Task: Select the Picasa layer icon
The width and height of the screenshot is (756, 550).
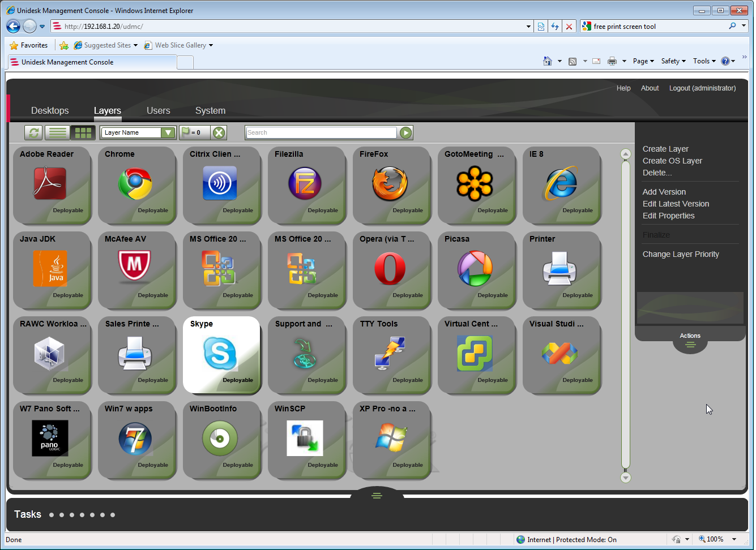Action: (475, 268)
